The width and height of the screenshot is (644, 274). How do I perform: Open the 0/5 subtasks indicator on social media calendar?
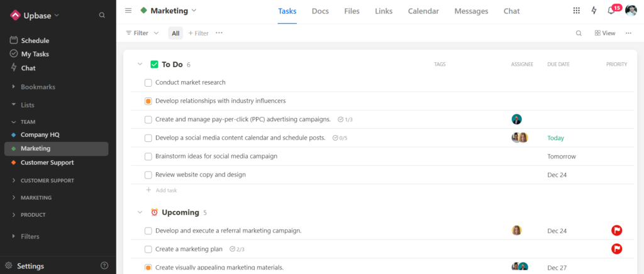340,138
